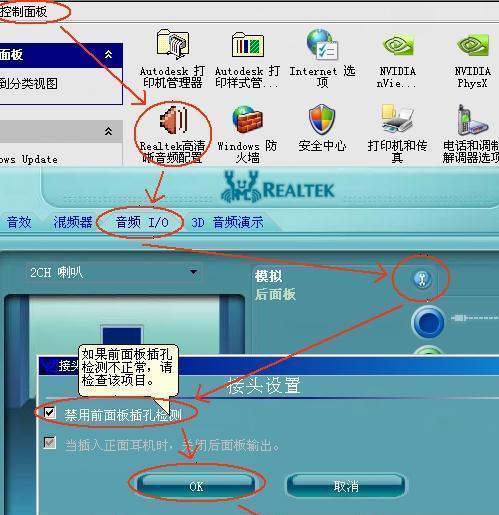This screenshot has width=499, height=515.
Task: Collapse the control panel sidebar section
Action: 108,54
